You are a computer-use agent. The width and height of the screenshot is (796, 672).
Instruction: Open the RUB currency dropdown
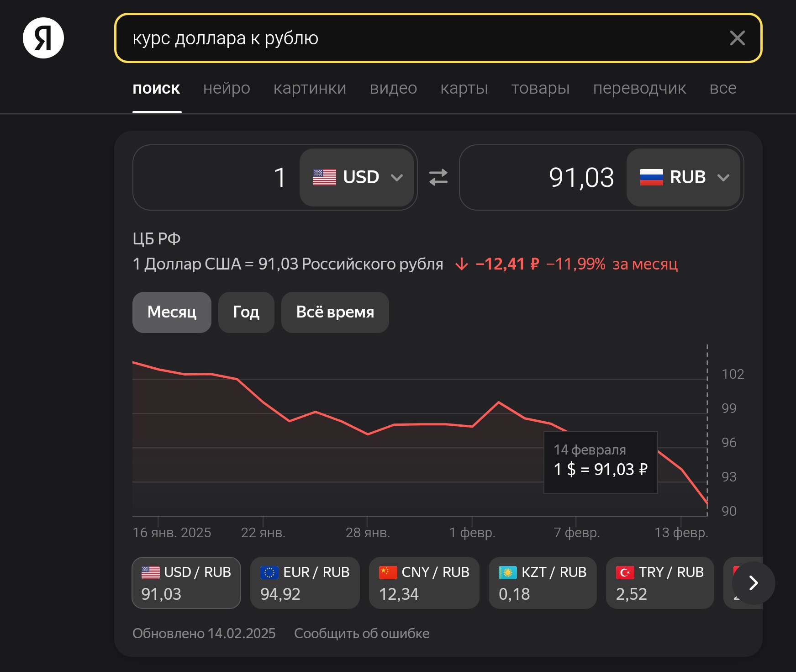click(683, 177)
